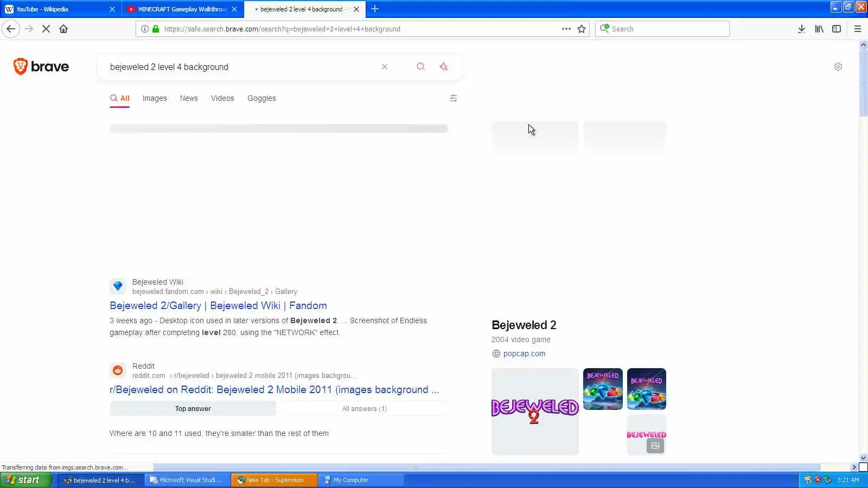
Task: Show All answers (1) tab
Action: (x=365, y=408)
